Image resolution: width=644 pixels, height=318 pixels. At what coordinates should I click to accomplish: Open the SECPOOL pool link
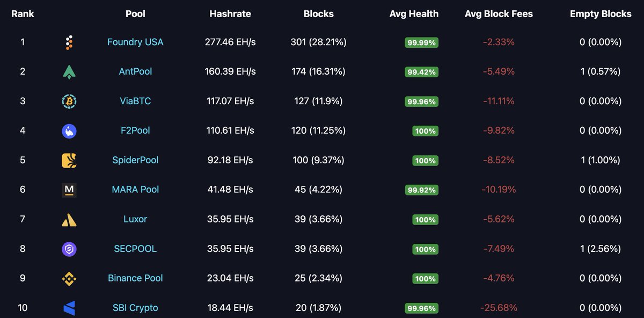[x=135, y=249]
